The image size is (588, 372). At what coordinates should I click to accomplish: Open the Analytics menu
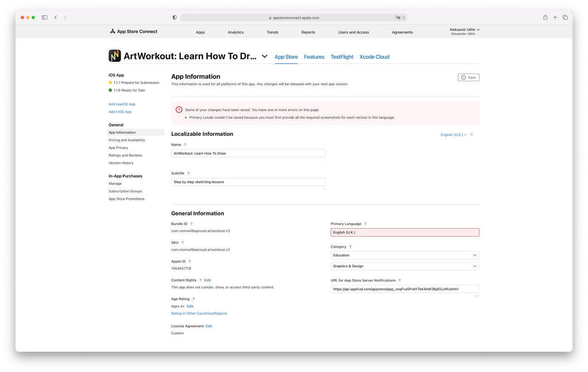[x=236, y=32]
